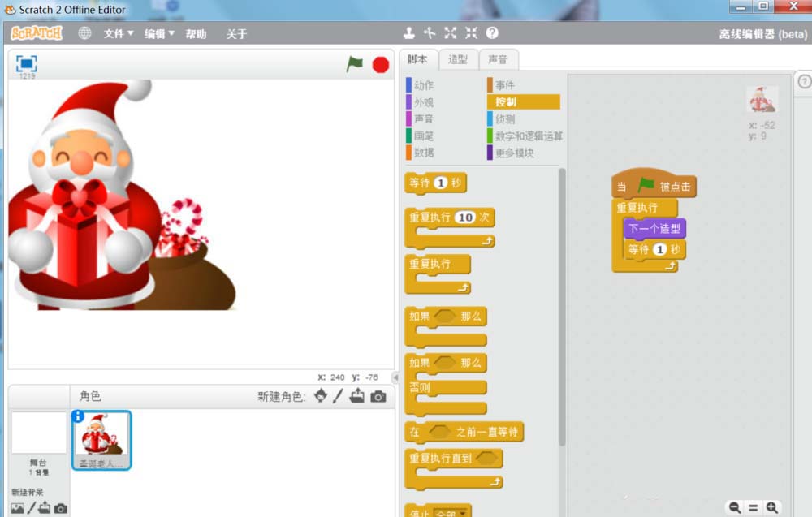This screenshot has height=517, width=812.
Task: Select the 事件 block category
Action: (501, 85)
